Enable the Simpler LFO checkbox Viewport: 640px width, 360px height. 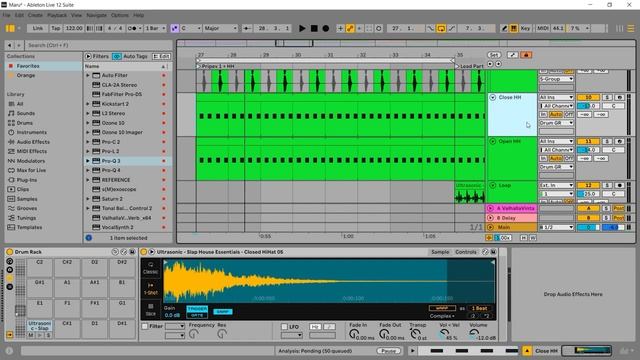[284, 327]
